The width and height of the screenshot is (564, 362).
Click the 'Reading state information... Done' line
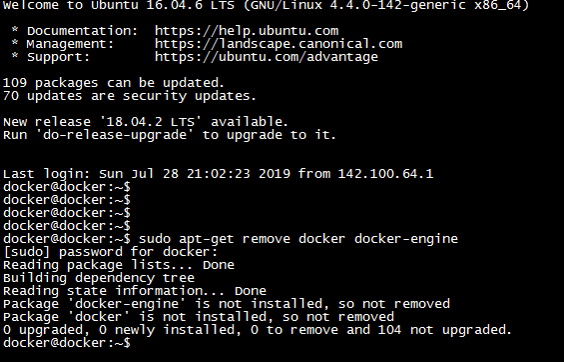pyautogui.click(x=135, y=291)
